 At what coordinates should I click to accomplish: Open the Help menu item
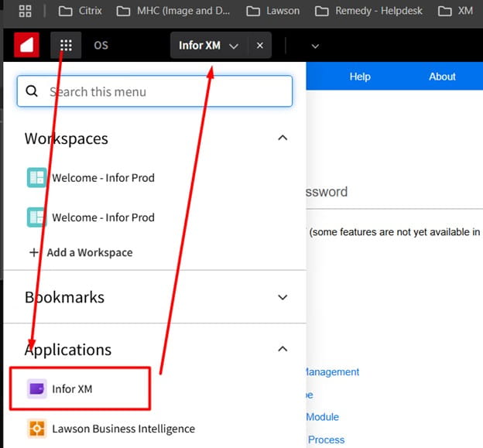360,77
